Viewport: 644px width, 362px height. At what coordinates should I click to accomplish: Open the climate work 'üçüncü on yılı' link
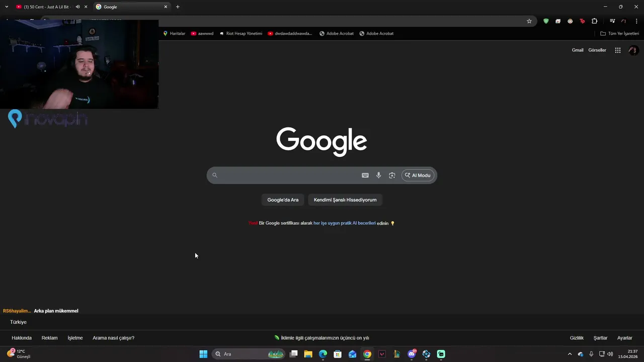[x=322, y=338]
